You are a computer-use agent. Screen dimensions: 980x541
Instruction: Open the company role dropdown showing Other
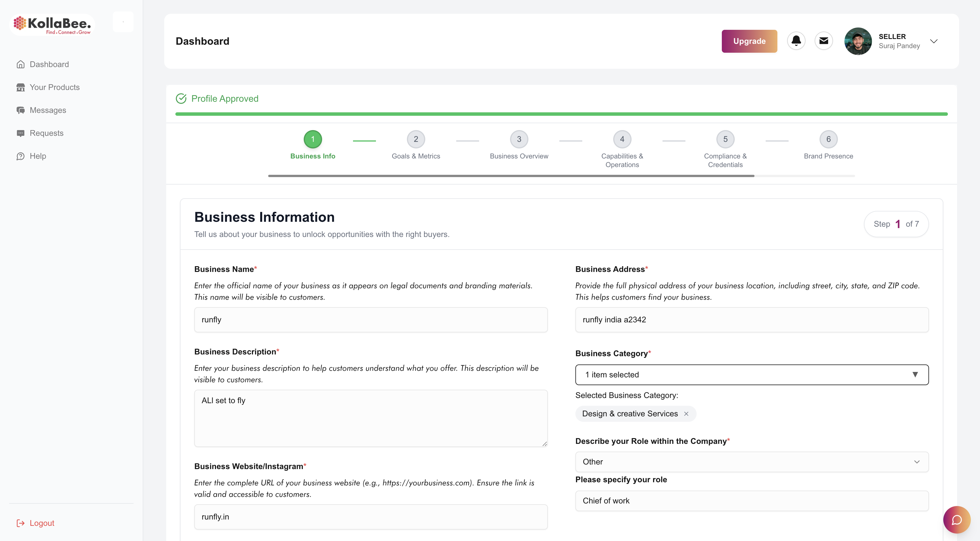tap(751, 462)
